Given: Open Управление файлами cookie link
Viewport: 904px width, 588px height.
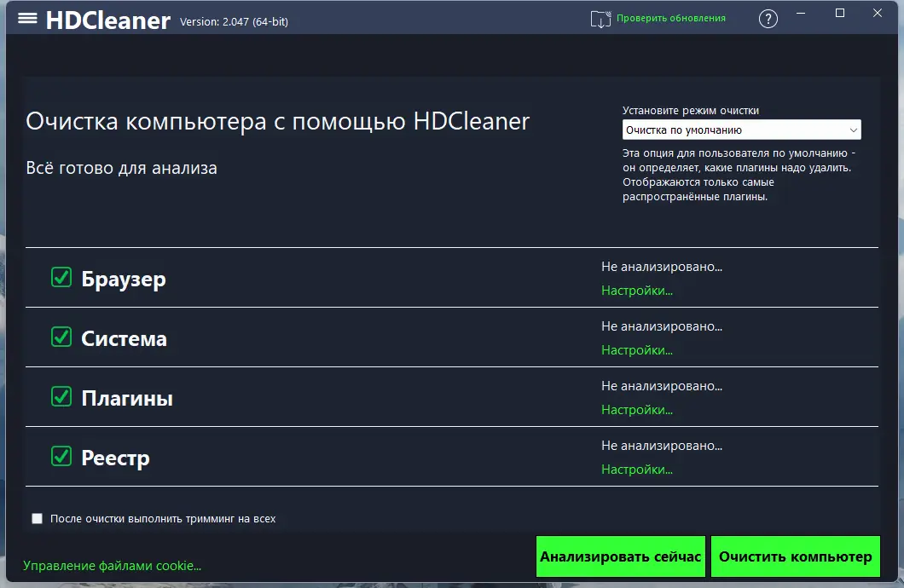Looking at the screenshot, I should [112, 566].
